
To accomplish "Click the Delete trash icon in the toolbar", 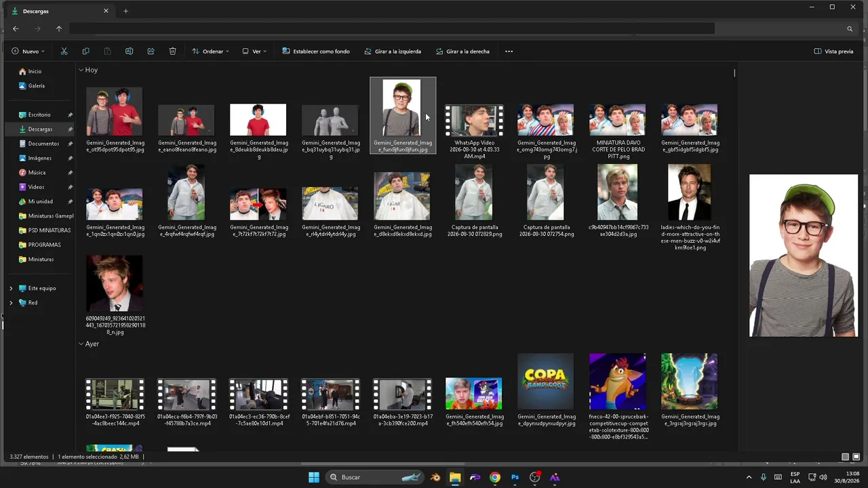I will click(x=172, y=51).
